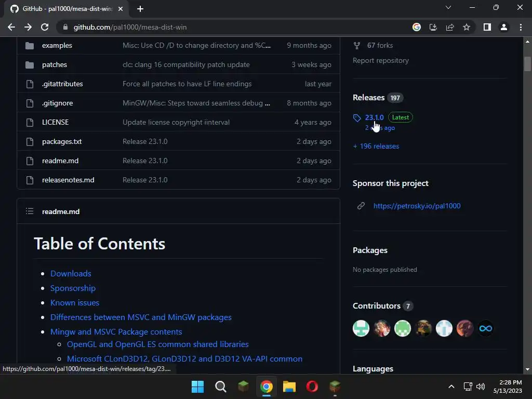The image size is (532, 399).
Task: Open the 'clc: clang 16 compatibility patch update' commit
Action: click(186, 64)
